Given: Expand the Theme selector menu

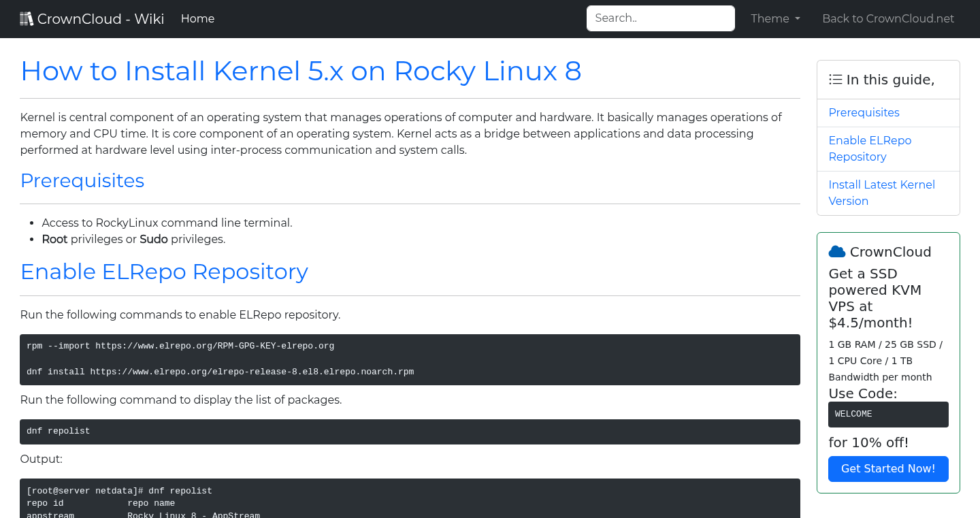Looking at the screenshot, I should coord(775,18).
